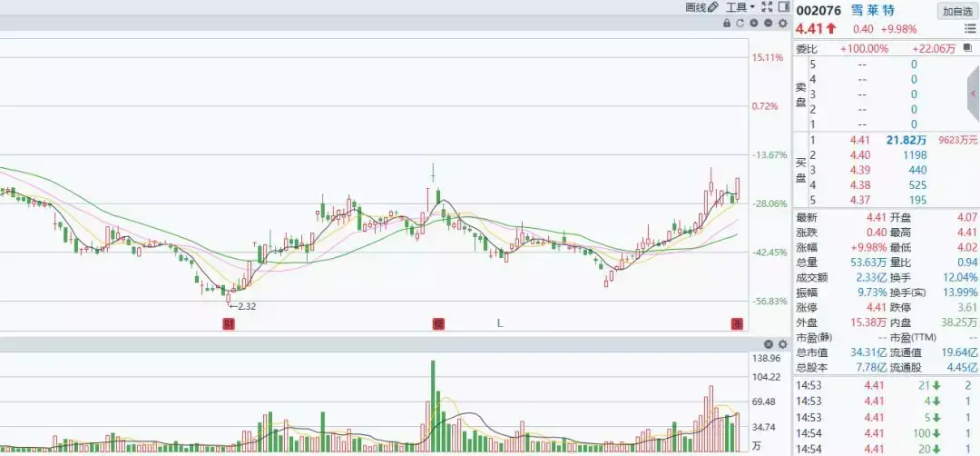This screenshot has width=980, height=456.
Task: Select the 14:54 trade row with volume 100
Action: click(x=887, y=433)
